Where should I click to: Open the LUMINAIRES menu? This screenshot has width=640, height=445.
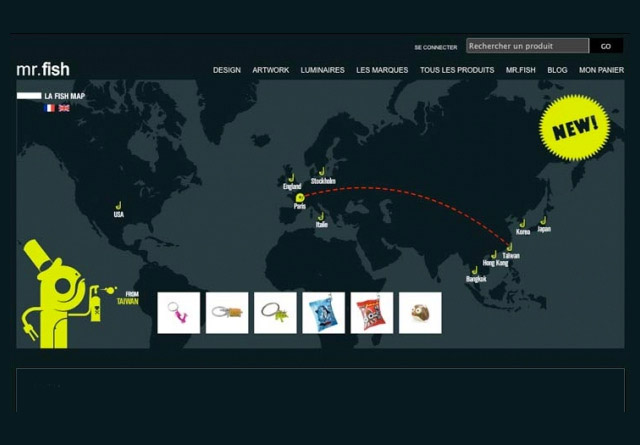(322, 70)
